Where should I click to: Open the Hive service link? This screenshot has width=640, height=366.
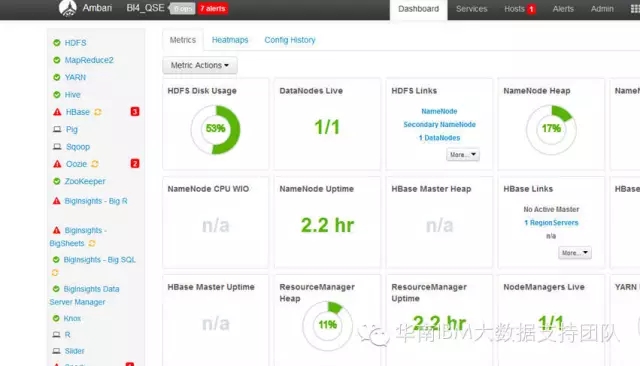point(72,95)
